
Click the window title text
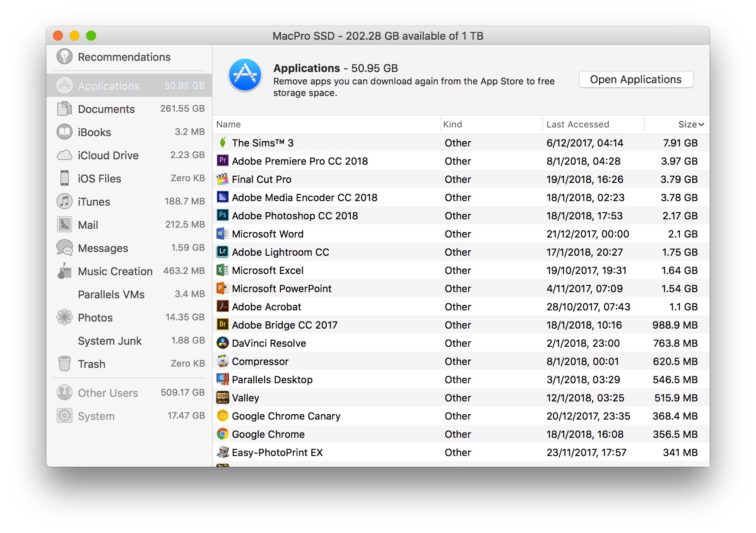(x=378, y=36)
